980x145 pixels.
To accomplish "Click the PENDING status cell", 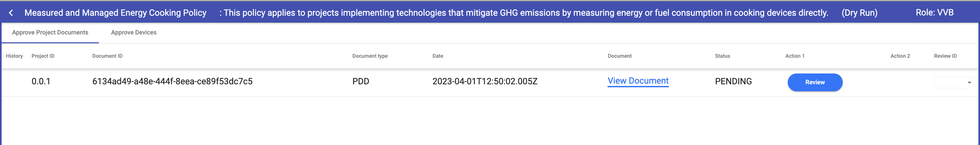I will pos(733,81).
